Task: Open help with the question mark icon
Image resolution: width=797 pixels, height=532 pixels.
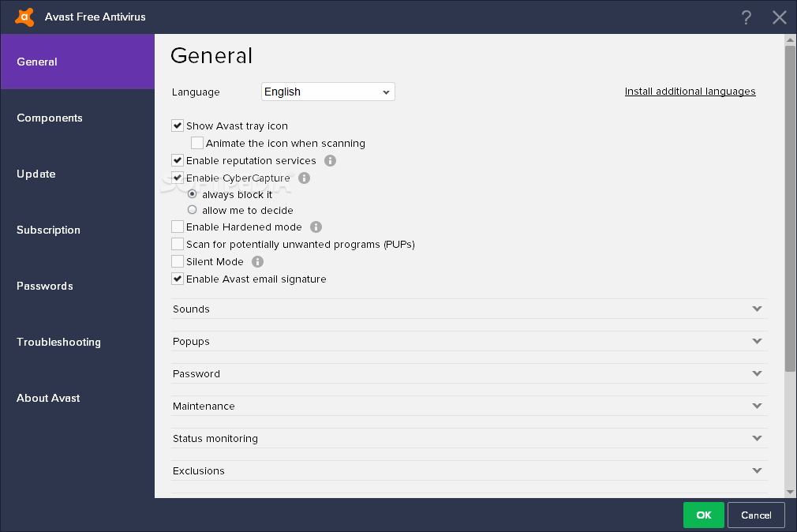Action: tap(746, 17)
